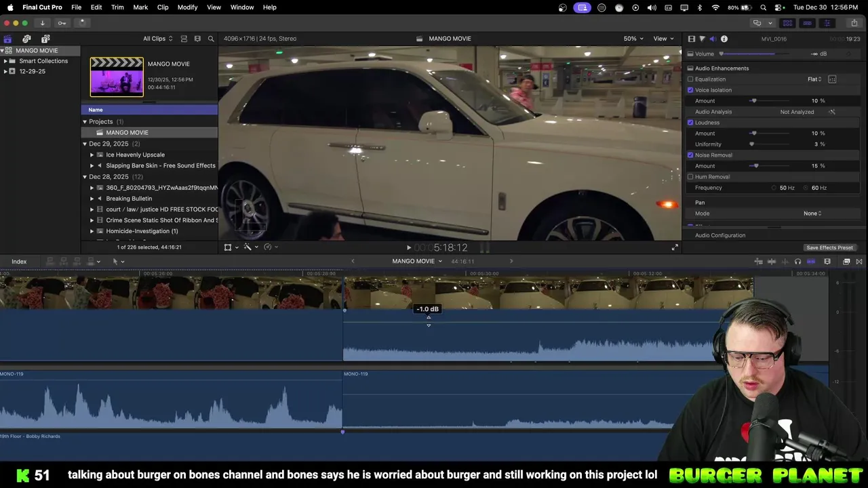Screen dimensions: 868x488
Task: Select the 60 Hz frequency radio button
Action: [x=806, y=188]
